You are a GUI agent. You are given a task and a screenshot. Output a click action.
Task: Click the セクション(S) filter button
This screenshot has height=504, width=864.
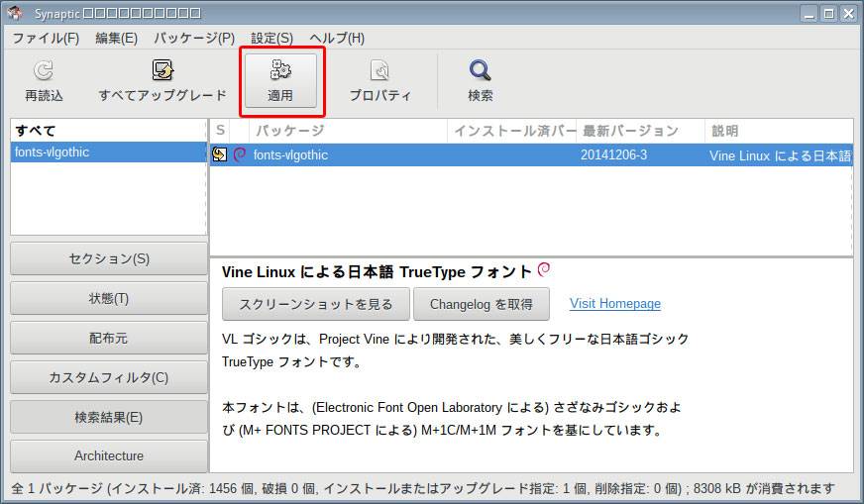coord(109,258)
